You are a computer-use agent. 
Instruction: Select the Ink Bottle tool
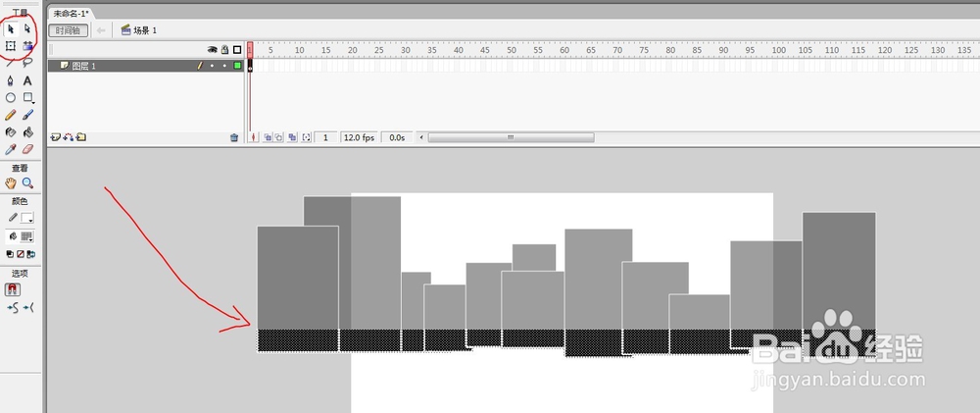[x=11, y=132]
